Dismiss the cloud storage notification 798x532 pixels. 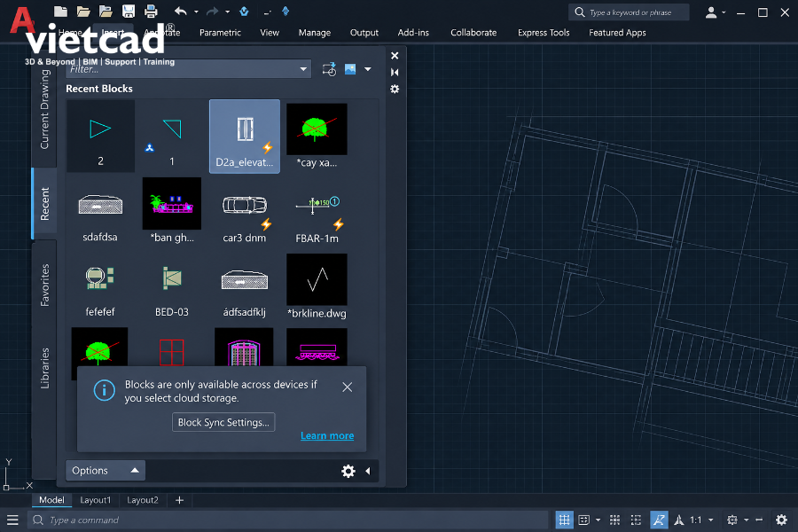tap(347, 387)
